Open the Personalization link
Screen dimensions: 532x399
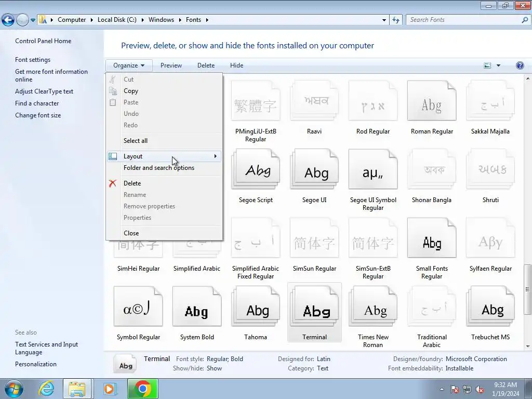click(x=36, y=364)
